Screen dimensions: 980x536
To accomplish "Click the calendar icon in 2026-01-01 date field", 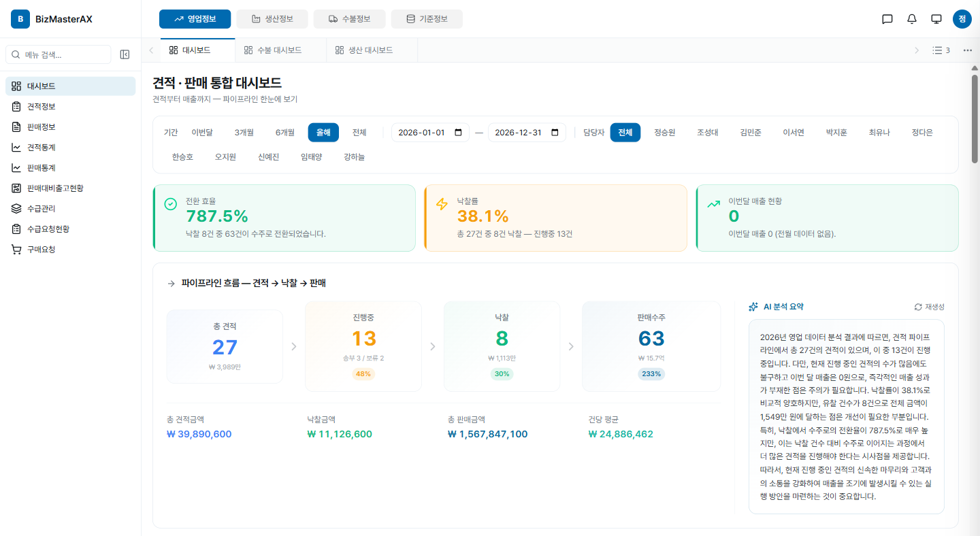I will [459, 133].
